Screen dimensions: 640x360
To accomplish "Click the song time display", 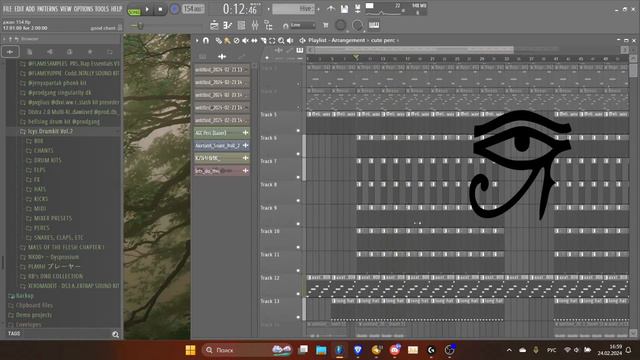I will coord(242,9).
